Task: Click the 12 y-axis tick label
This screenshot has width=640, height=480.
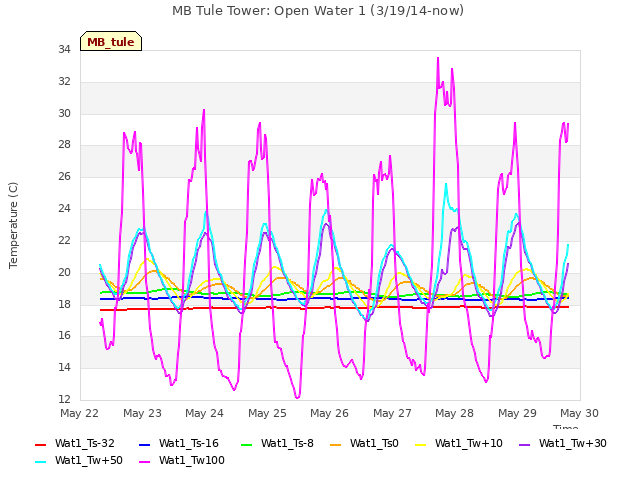Action: 64,399
